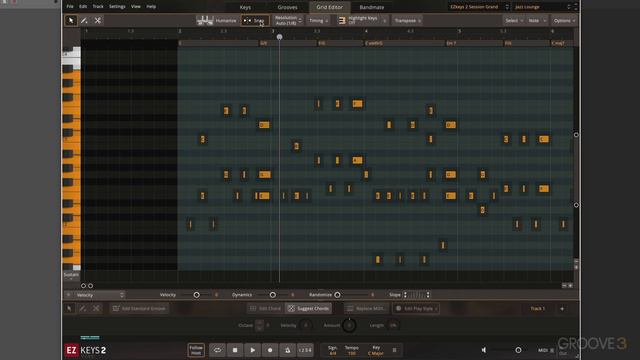Start playback with the play button
The width and height of the screenshot is (640, 360).
(x=253, y=350)
